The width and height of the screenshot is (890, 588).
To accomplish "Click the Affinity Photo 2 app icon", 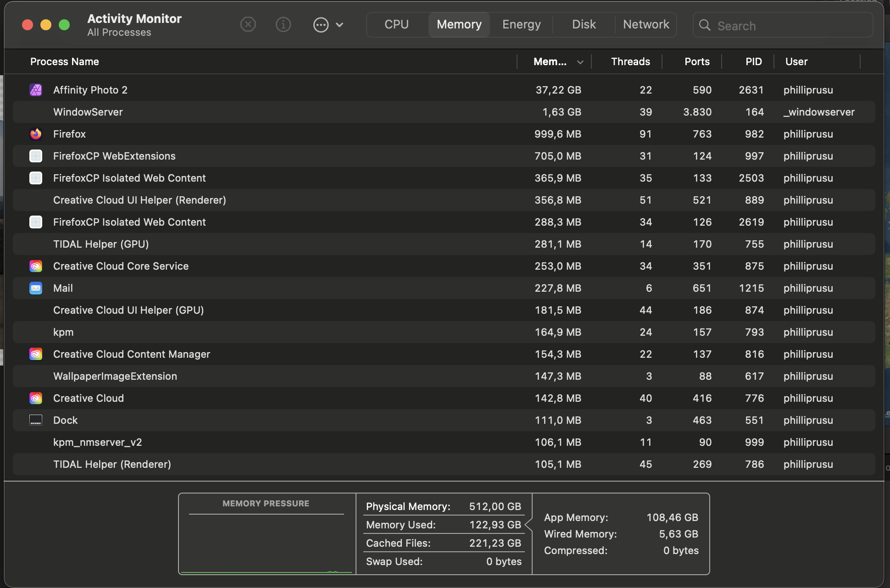I will [x=36, y=90].
